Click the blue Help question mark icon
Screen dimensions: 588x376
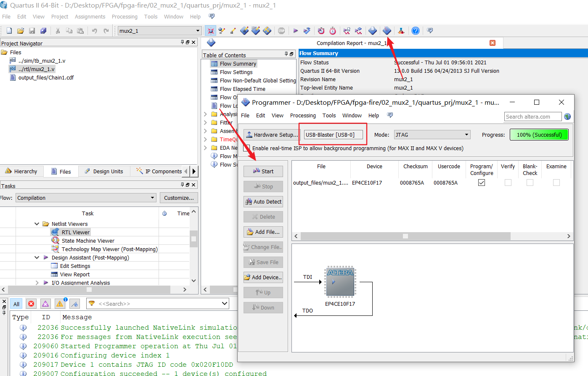click(416, 31)
